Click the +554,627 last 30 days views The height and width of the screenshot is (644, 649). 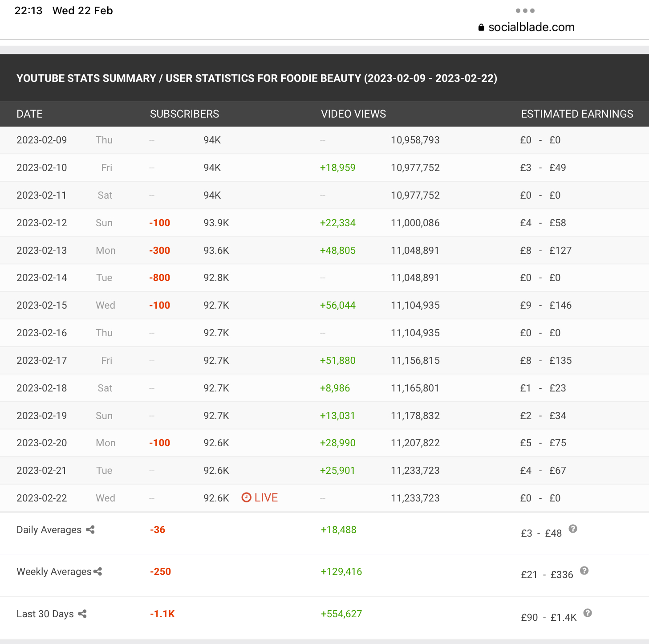[341, 614]
